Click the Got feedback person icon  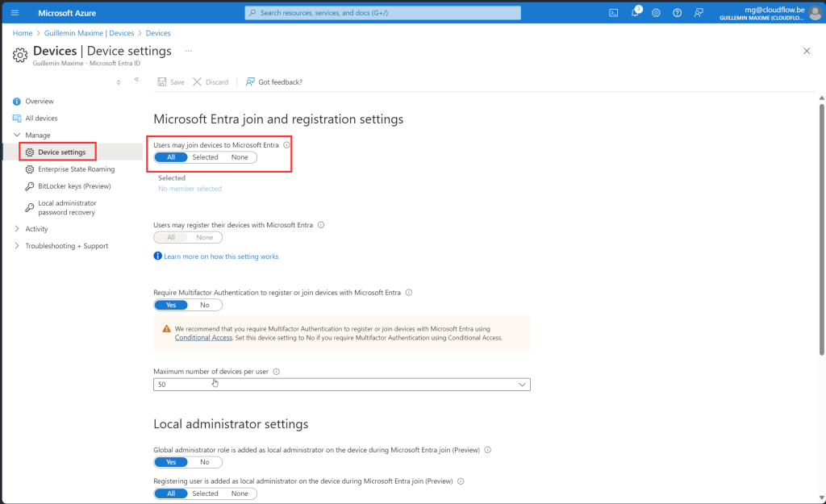coord(250,81)
